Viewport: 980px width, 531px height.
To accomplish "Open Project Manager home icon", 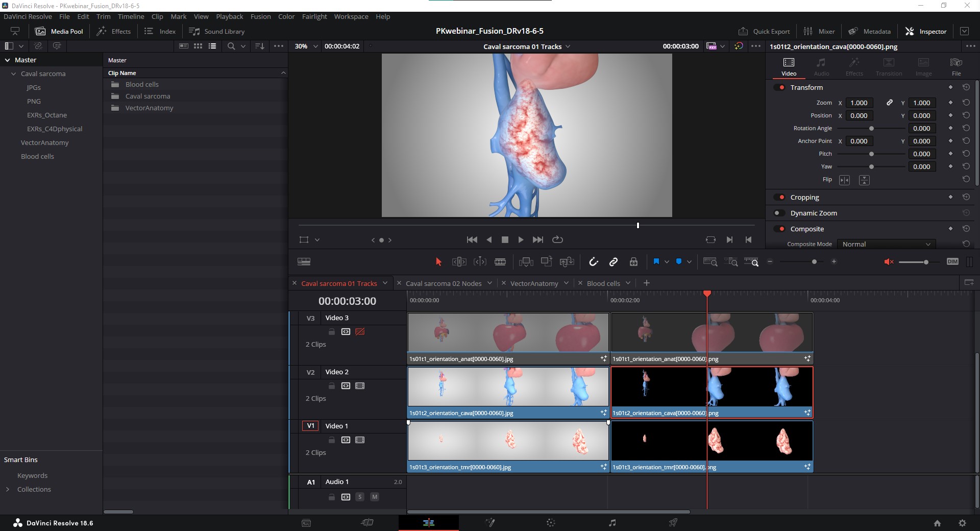I will [x=937, y=523].
